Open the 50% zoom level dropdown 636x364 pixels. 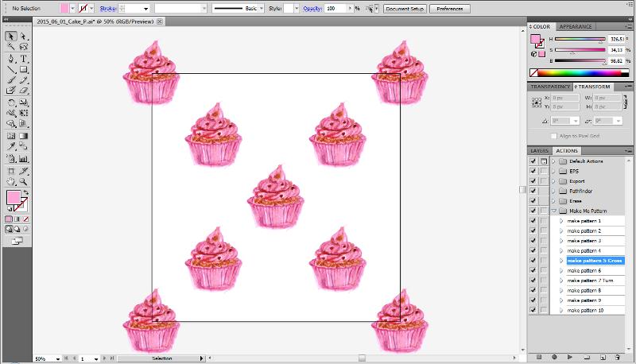(x=58, y=358)
